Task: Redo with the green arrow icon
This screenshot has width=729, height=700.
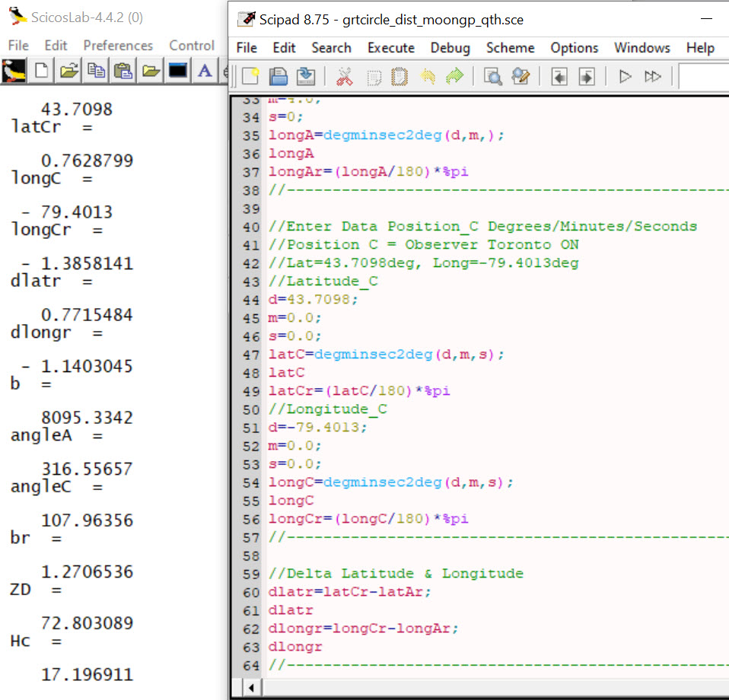Action: point(454,77)
